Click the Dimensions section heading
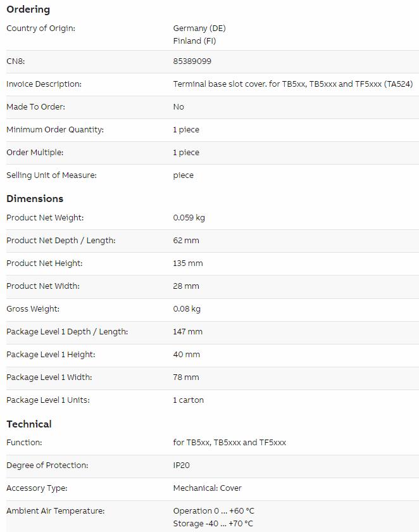 click(x=35, y=198)
